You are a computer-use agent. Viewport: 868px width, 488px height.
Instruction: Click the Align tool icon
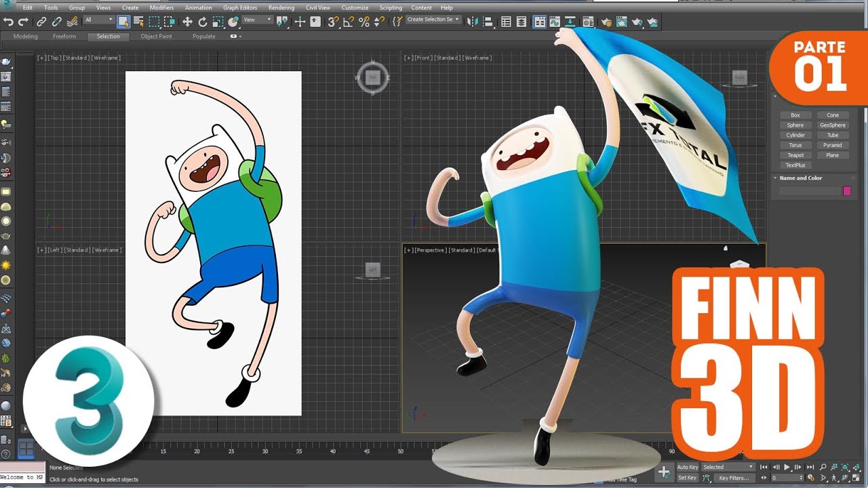[488, 22]
